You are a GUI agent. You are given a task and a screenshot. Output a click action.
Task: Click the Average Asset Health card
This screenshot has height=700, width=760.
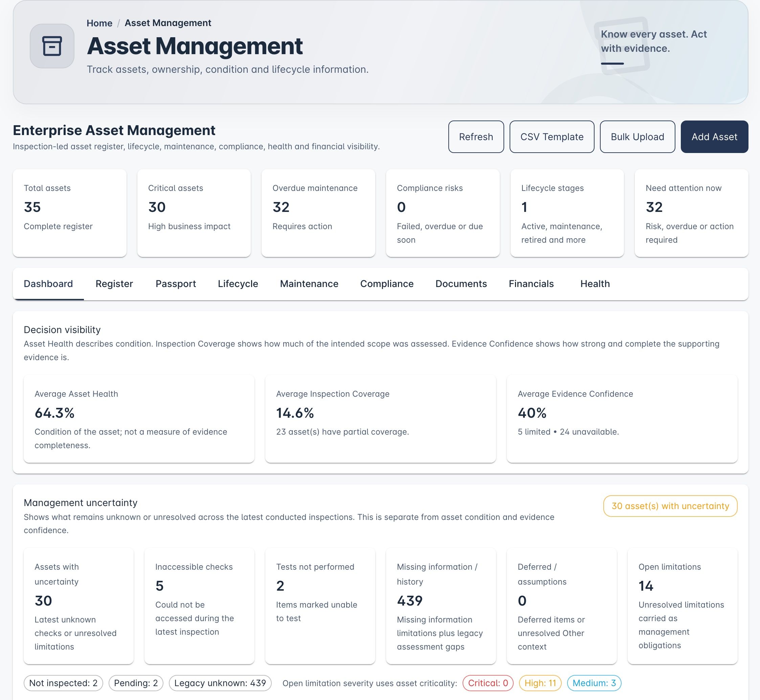(139, 419)
